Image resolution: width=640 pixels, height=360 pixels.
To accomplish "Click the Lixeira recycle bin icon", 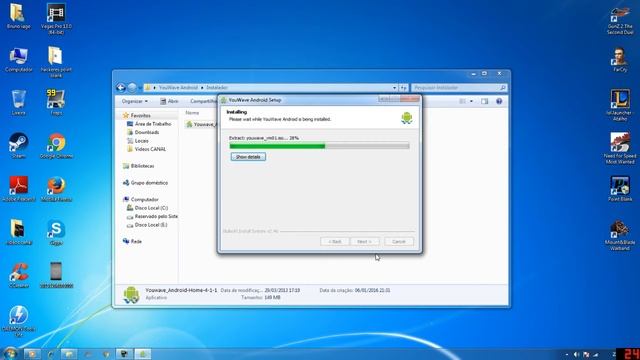I will 18,102.
